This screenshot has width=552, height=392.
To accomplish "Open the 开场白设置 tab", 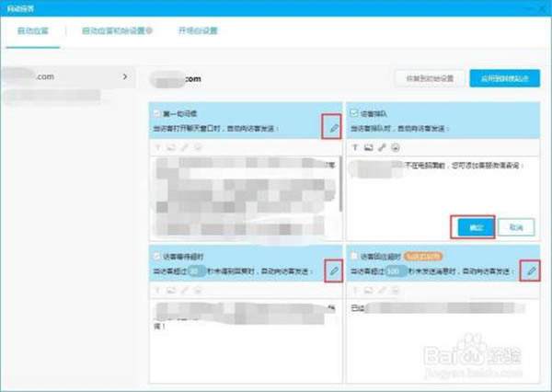I will click(x=198, y=30).
